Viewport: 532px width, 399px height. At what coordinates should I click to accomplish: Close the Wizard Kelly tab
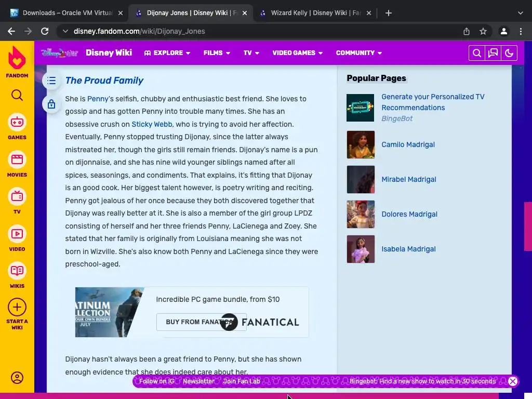[369, 13]
